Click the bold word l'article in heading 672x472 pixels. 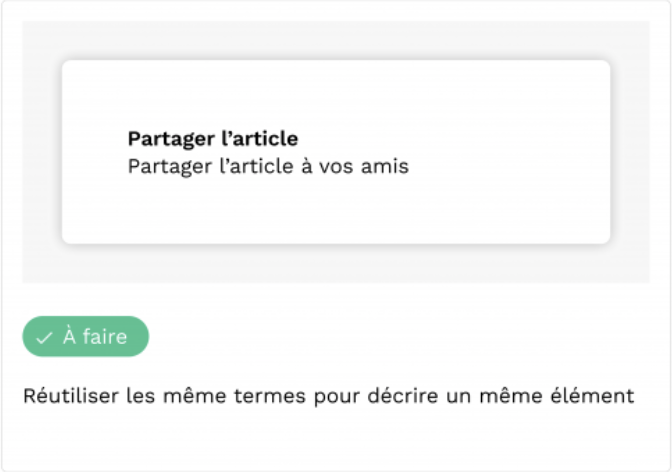point(260,139)
